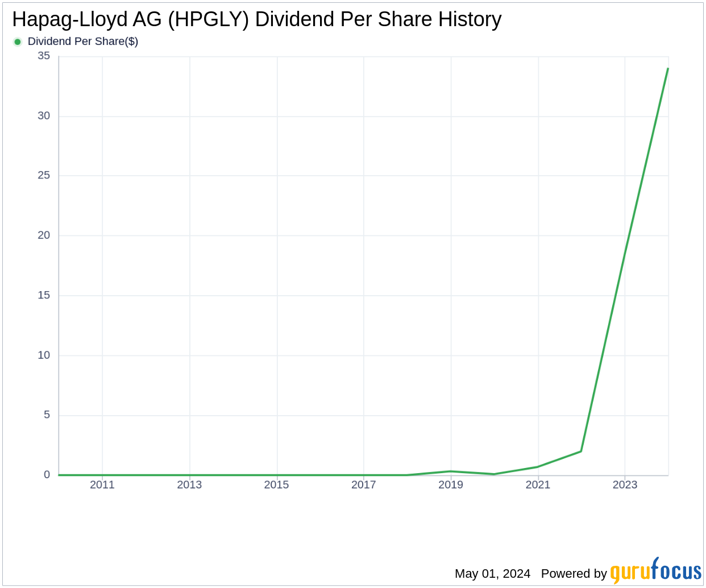Click the 2017 x-axis label

[364, 485]
